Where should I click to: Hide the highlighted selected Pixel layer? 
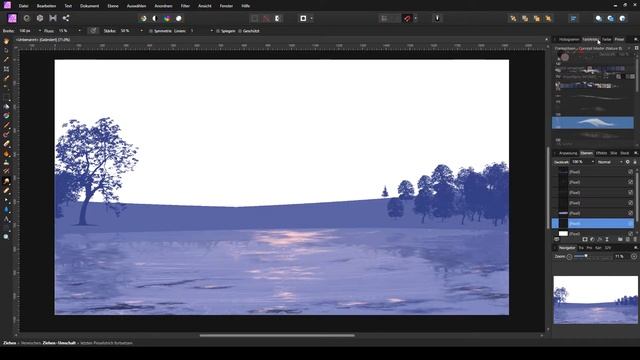pyautogui.click(x=631, y=224)
